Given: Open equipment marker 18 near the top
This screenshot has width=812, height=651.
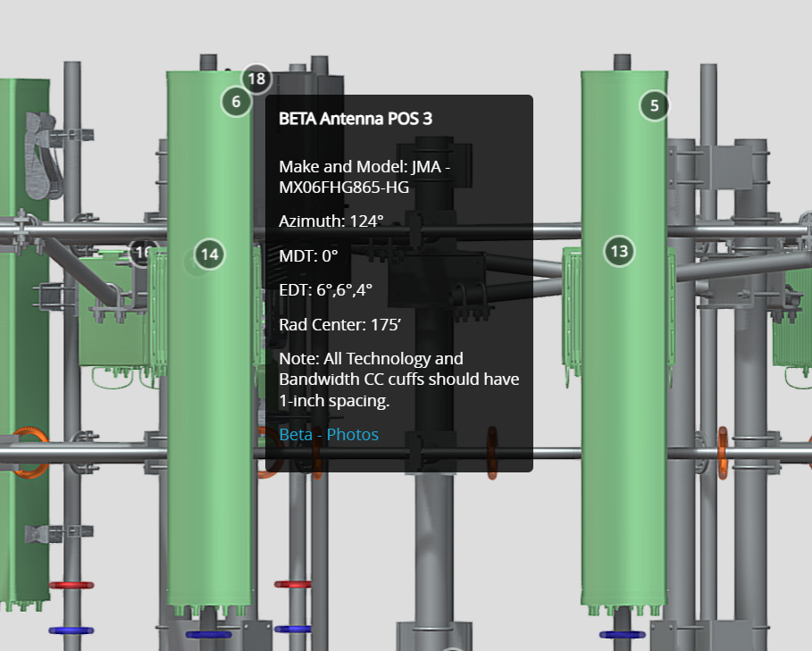Looking at the screenshot, I should [256, 79].
